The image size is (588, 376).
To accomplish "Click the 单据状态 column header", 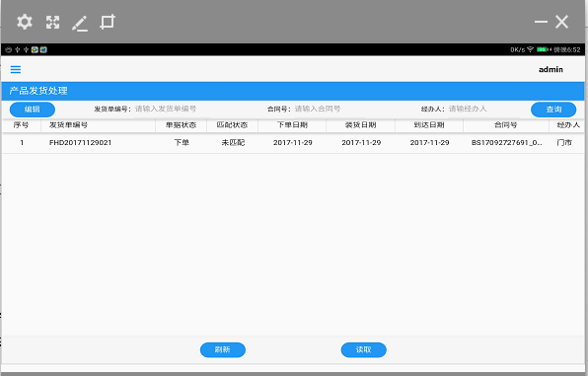I will tap(182, 125).
